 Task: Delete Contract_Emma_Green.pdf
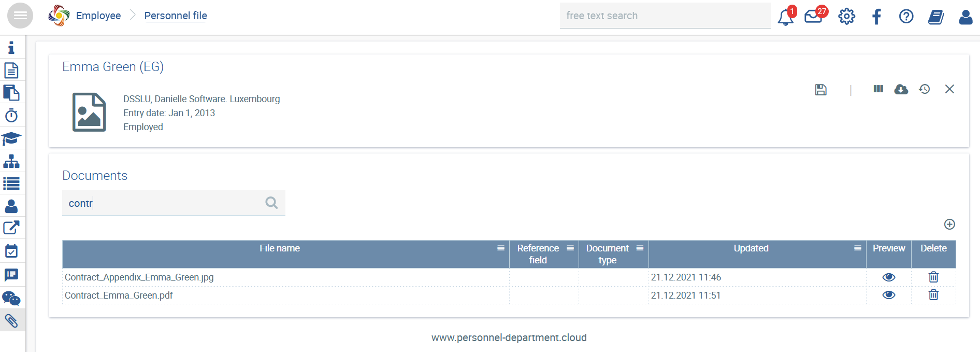(x=933, y=294)
